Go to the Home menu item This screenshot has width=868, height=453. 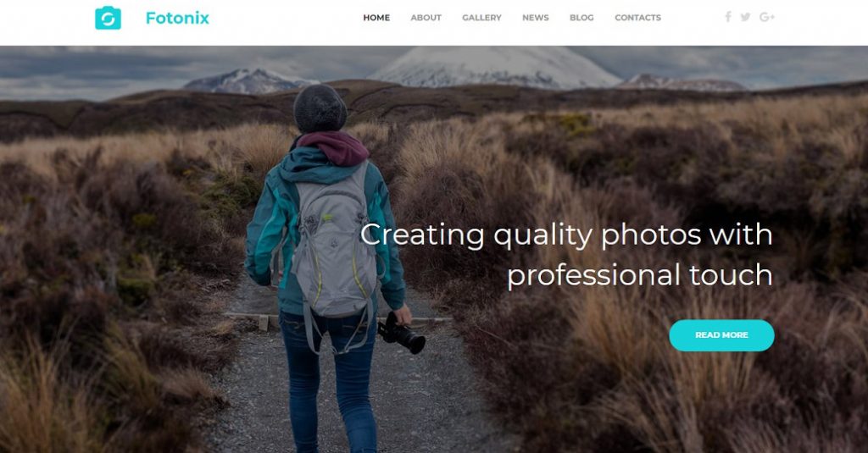point(376,18)
